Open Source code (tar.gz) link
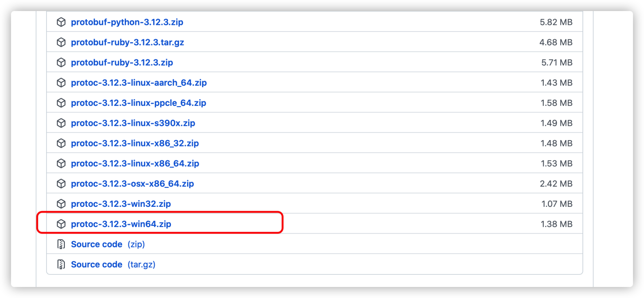Screen dimensions: 644x298 pos(113,264)
